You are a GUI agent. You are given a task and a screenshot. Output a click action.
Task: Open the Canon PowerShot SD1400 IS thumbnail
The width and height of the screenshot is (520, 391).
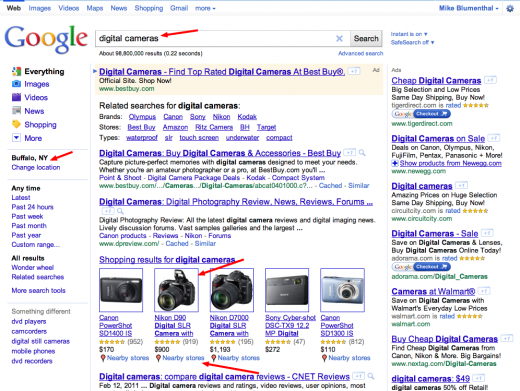point(121,290)
